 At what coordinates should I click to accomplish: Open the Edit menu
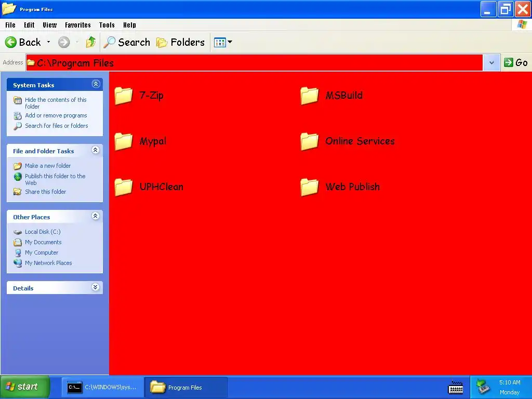point(29,25)
